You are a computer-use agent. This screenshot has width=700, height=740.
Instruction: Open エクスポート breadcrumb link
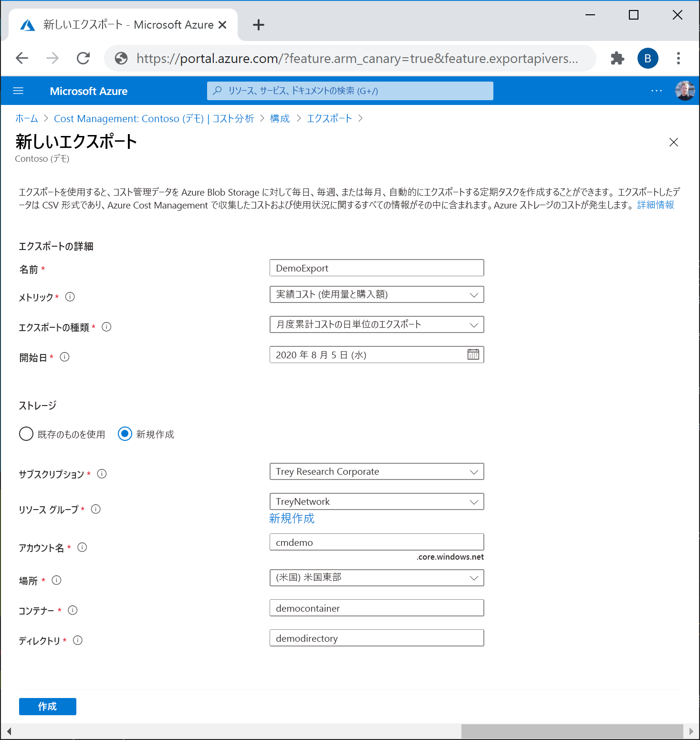coord(330,118)
